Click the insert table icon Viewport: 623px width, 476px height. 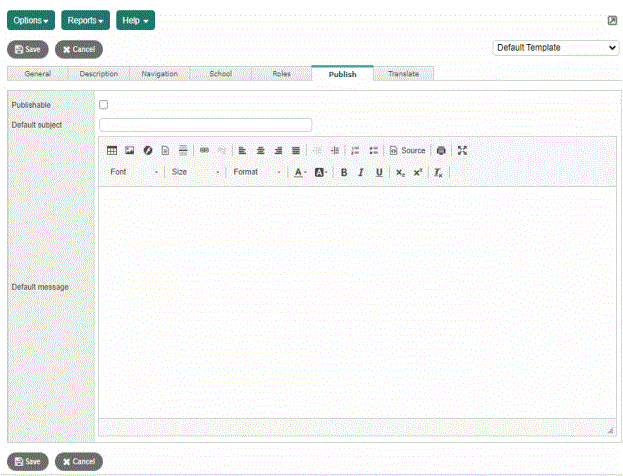point(112,151)
